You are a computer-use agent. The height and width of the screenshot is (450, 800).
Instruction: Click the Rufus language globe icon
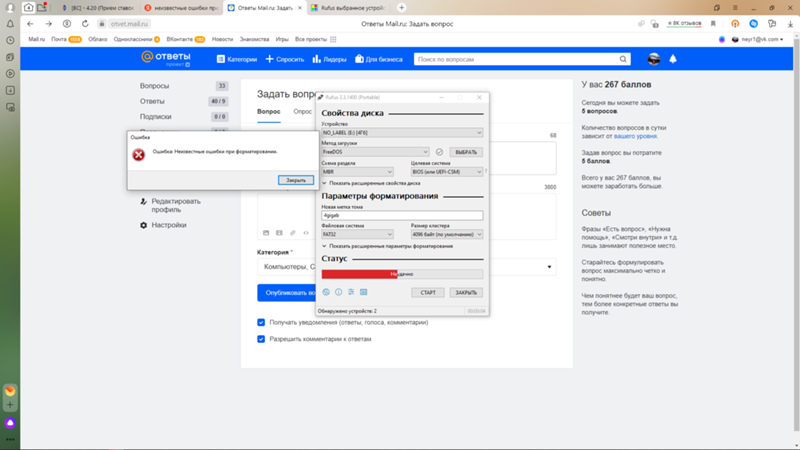tap(326, 293)
